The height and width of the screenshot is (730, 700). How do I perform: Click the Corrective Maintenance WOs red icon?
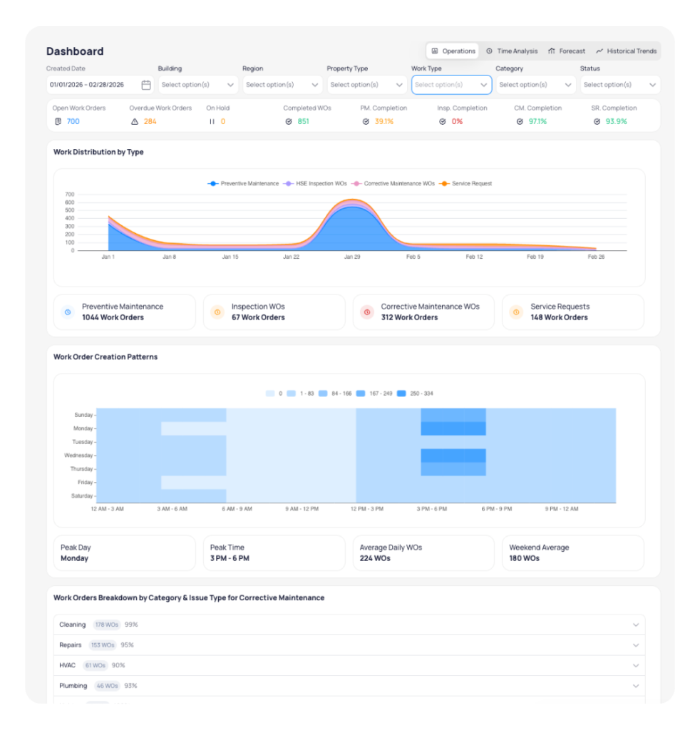(x=366, y=312)
